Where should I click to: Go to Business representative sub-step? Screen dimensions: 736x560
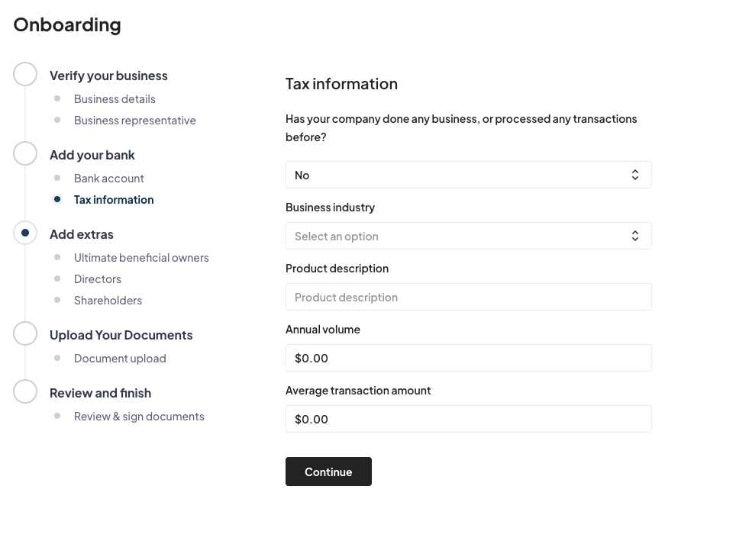click(x=134, y=121)
